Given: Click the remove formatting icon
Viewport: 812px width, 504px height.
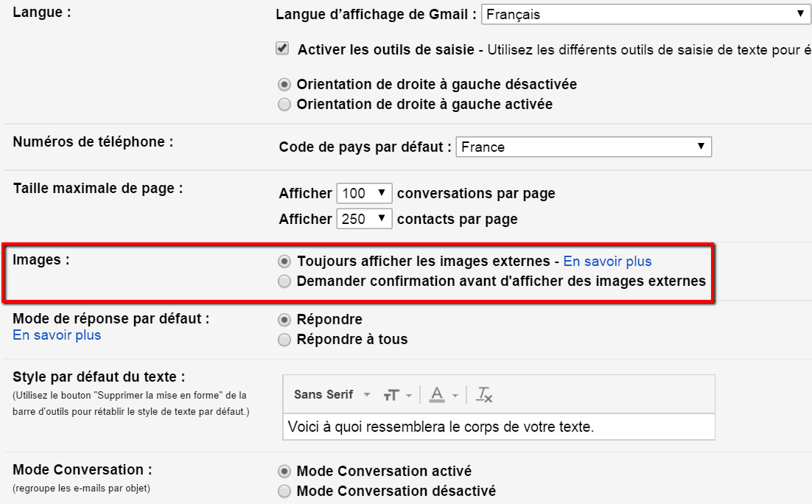Looking at the screenshot, I should tap(483, 395).
